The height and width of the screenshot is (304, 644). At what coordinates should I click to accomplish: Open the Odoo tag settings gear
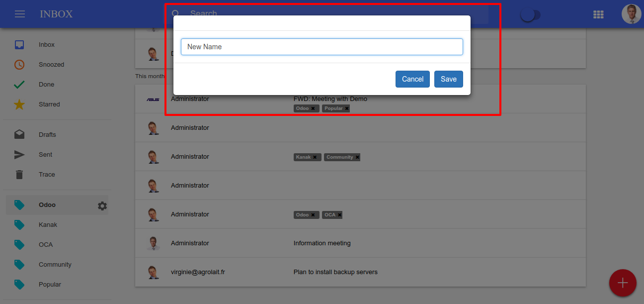pyautogui.click(x=102, y=206)
